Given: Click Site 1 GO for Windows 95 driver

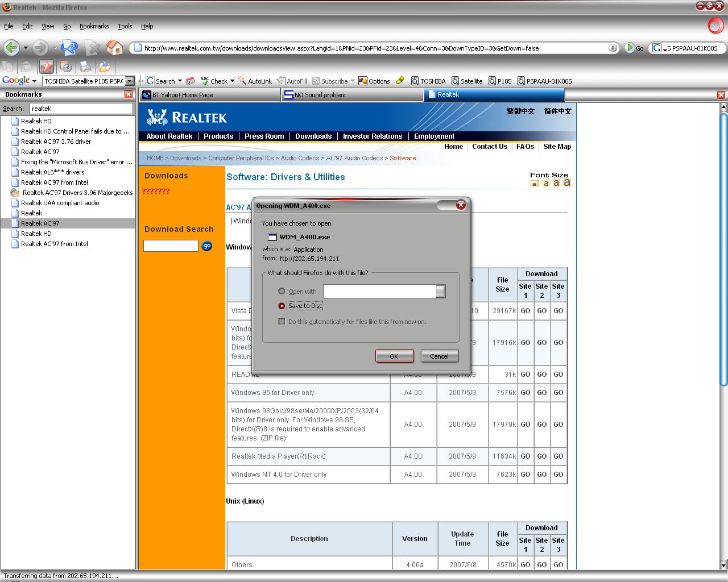Looking at the screenshot, I should [526, 393].
